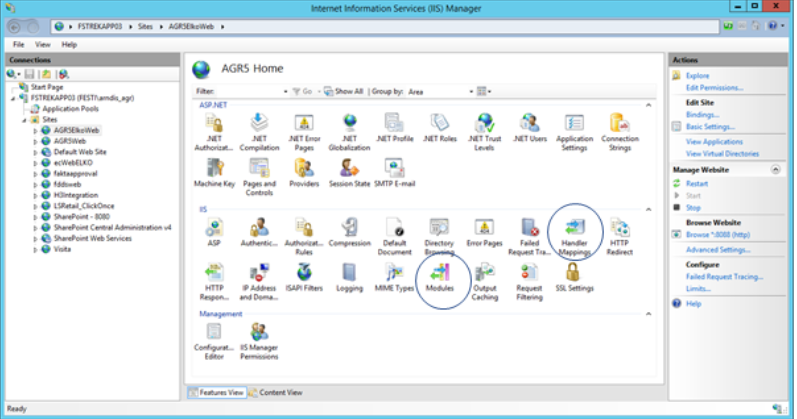The image size is (797, 419).
Task: Open Bindings link
Action: coord(702,114)
